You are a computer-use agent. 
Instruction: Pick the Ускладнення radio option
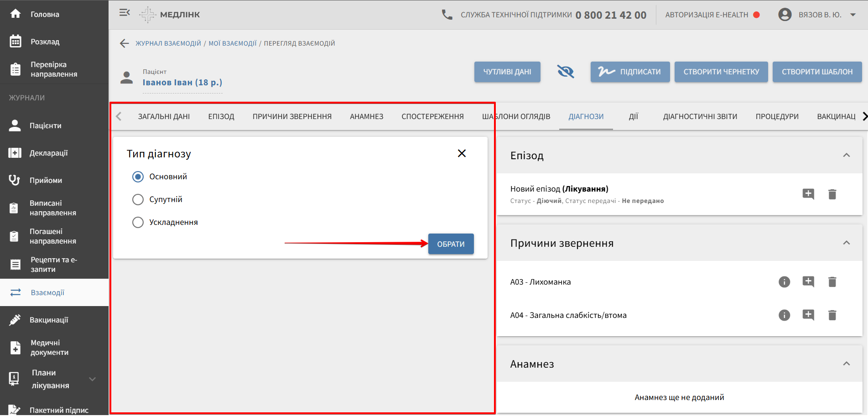pos(138,222)
